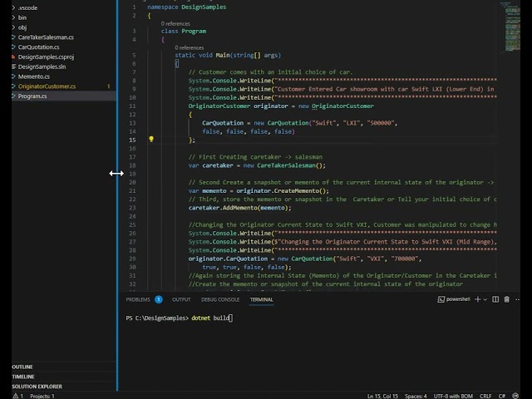Click '0 references' above class Program
The image size is (532, 399).
[x=175, y=23]
